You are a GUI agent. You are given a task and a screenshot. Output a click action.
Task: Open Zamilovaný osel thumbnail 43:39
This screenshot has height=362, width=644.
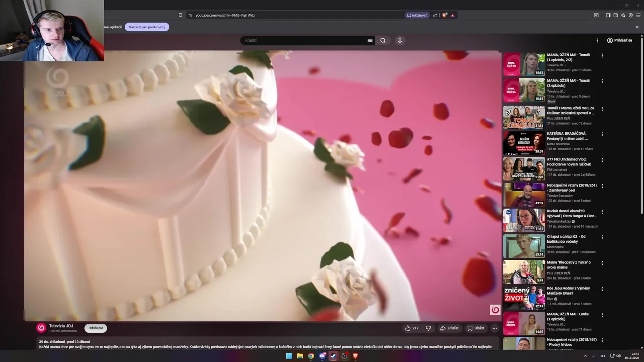coord(524,194)
